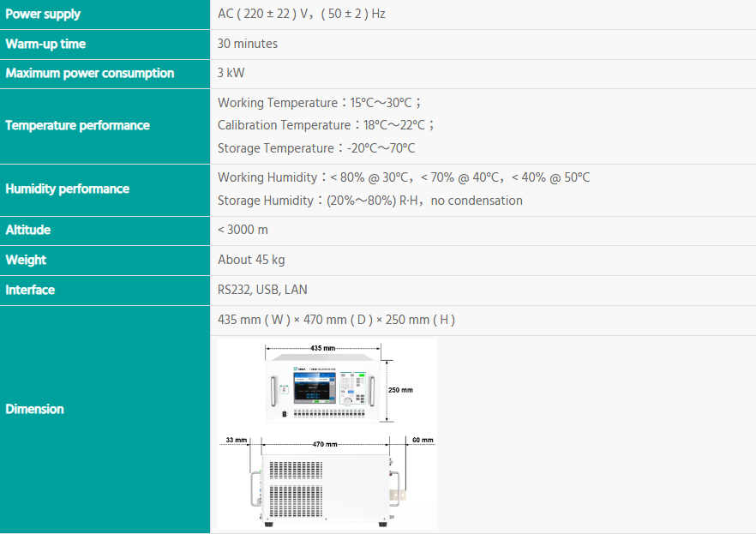The height and width of the screenshot is (534, 756).
Task: Click the Power supply row header
Action: pos(43,15)
